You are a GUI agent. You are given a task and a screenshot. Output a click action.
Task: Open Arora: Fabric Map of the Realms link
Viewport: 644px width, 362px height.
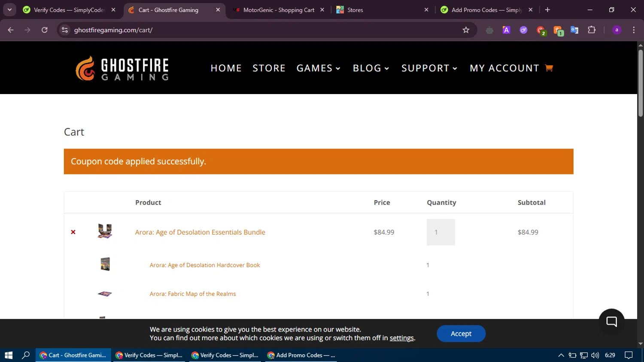193,294
